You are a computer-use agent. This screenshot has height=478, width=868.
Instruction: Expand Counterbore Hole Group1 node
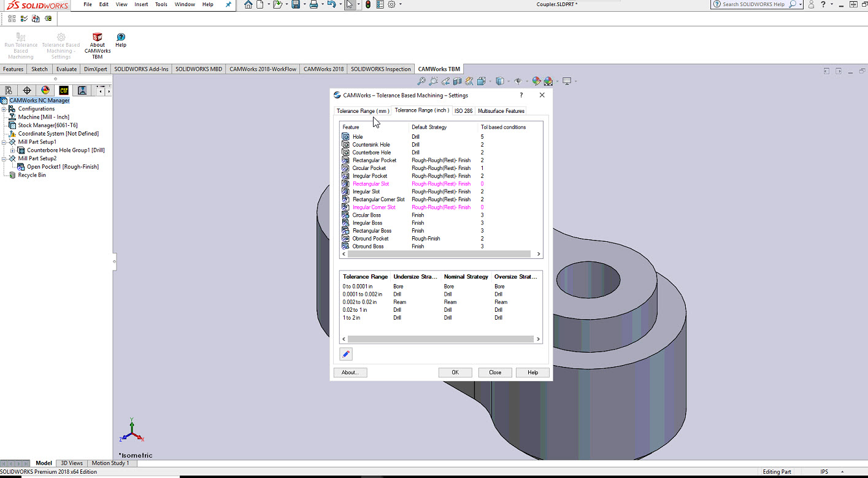click(x=13, y=150)
